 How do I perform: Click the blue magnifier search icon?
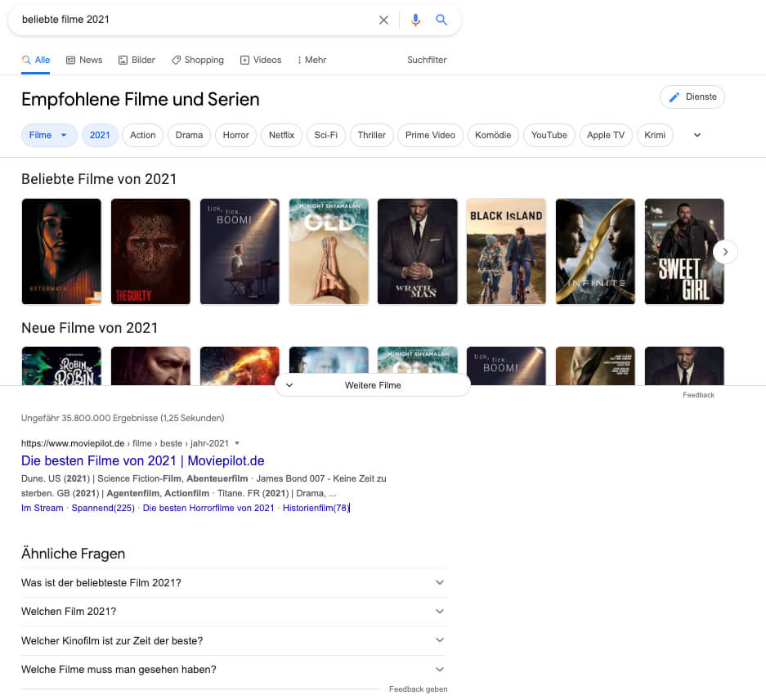pos(441,20)
